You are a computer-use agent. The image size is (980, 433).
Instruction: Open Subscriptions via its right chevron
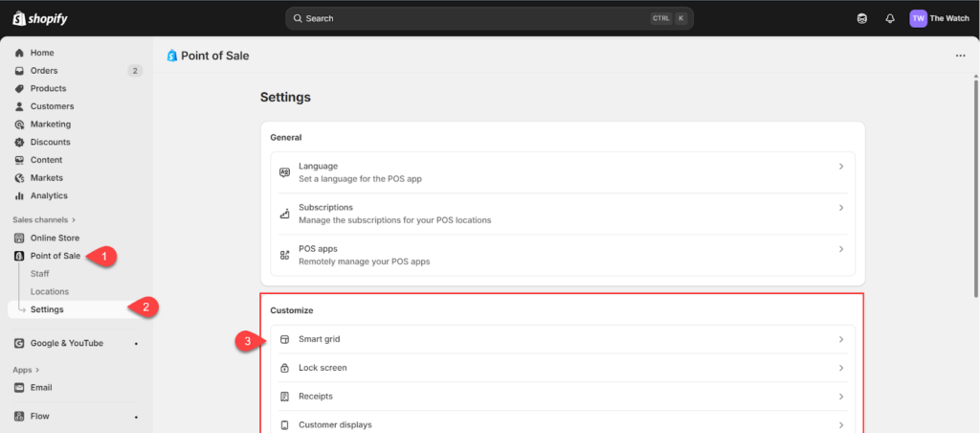click(841, 208)
